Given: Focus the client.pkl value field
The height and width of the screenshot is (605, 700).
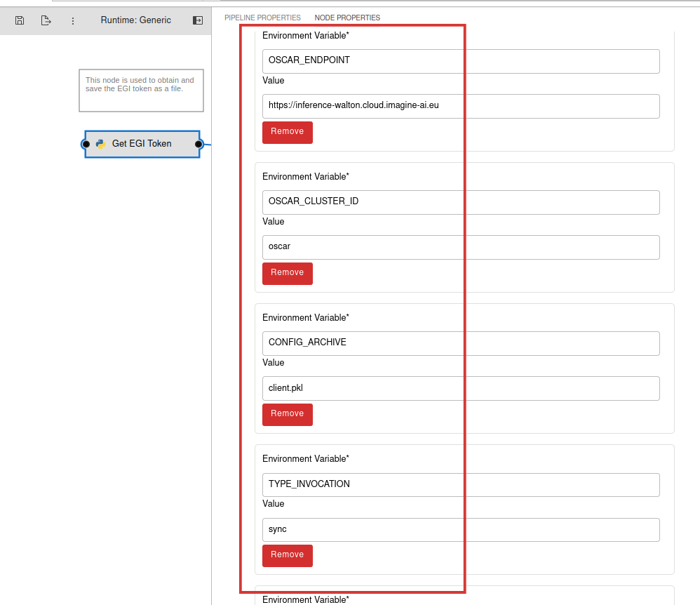Looking at the screenshot, I should click(461, 388).
